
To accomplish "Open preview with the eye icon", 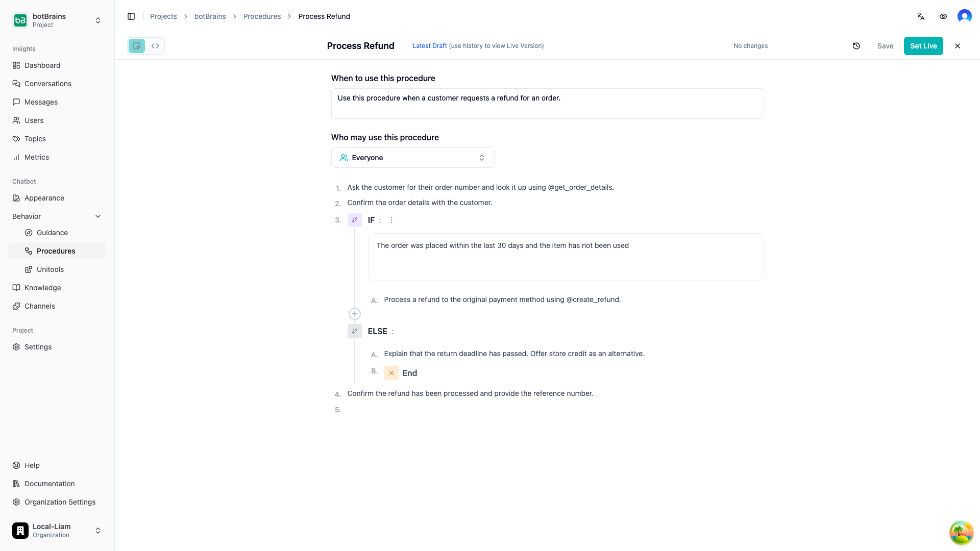I will (943, 16).
